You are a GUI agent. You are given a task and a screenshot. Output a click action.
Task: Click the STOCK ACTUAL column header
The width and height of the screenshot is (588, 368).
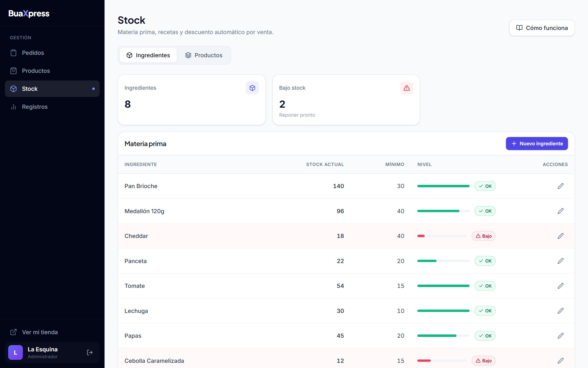325,165
